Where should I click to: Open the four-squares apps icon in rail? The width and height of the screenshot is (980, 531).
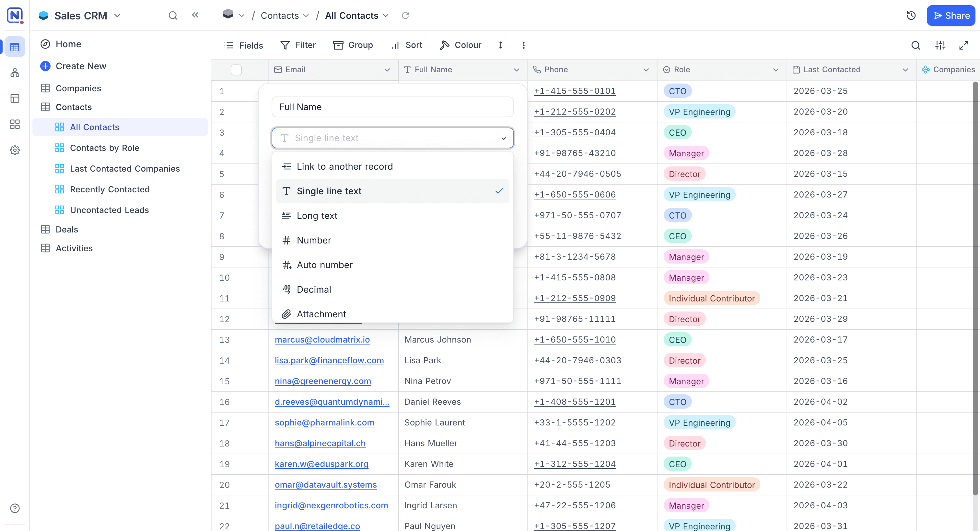(15, 124)
